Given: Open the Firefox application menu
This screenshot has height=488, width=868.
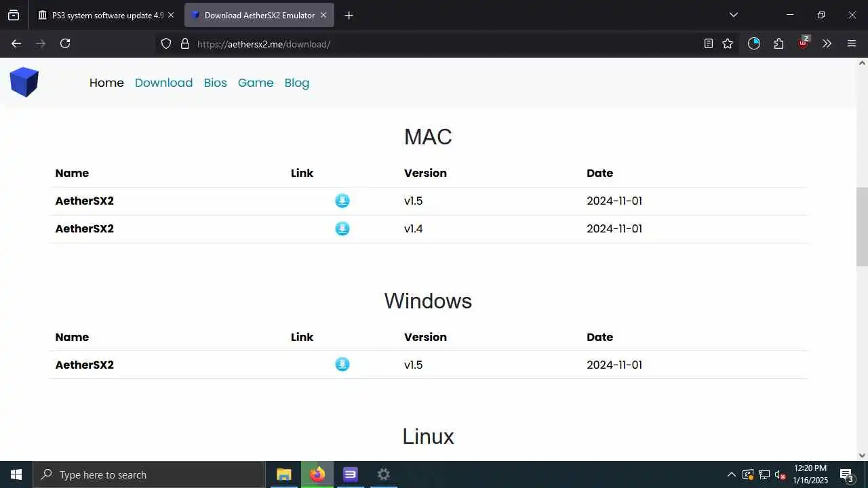Looking at the screenshot, I should point(852,43).
